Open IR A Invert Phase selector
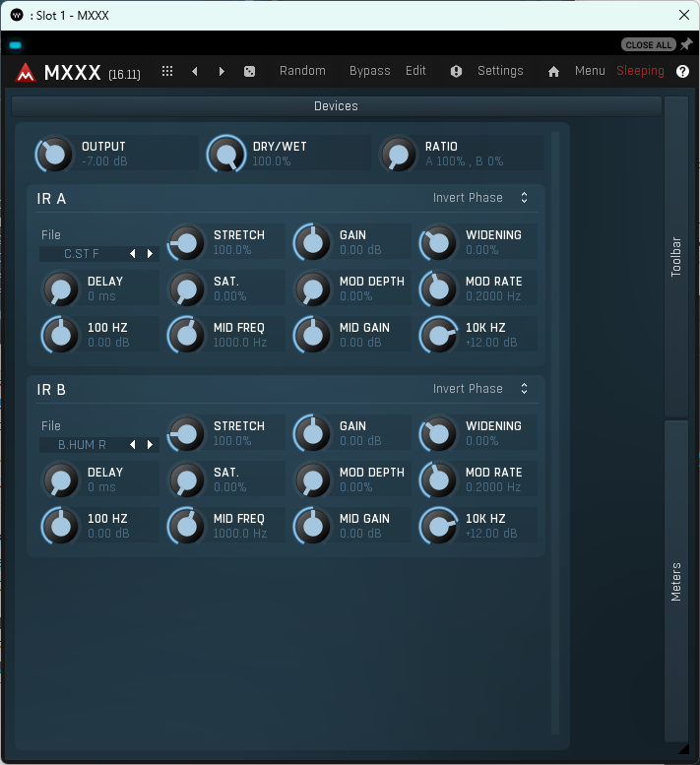This screenshot has height=765, width=700. (x=480, y=198)
